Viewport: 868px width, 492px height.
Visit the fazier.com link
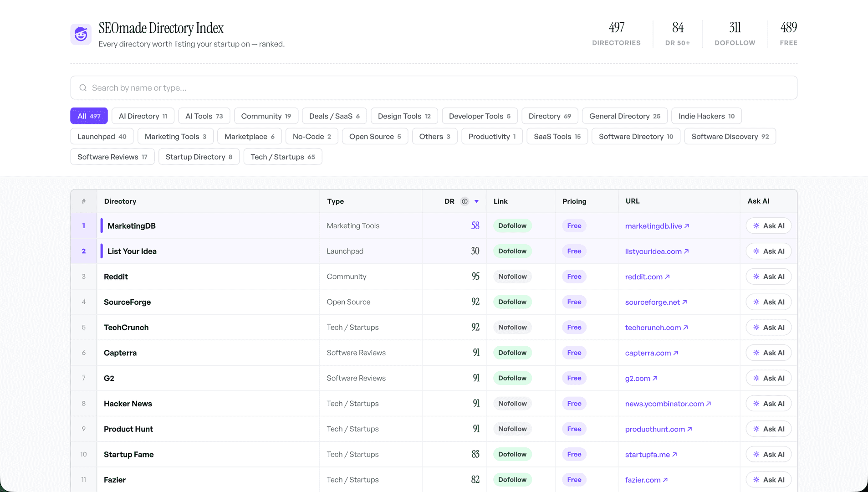click(x=647, y=480)
